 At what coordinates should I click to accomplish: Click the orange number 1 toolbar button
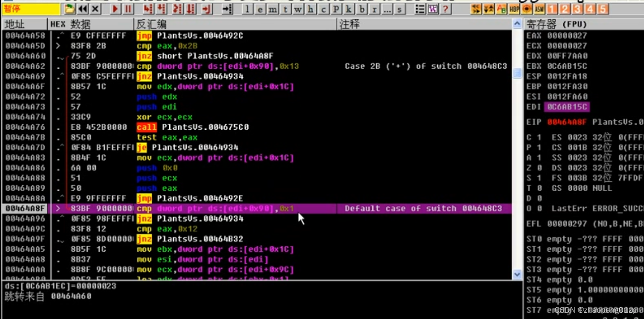pyautogui.click(x=552, y=9)
